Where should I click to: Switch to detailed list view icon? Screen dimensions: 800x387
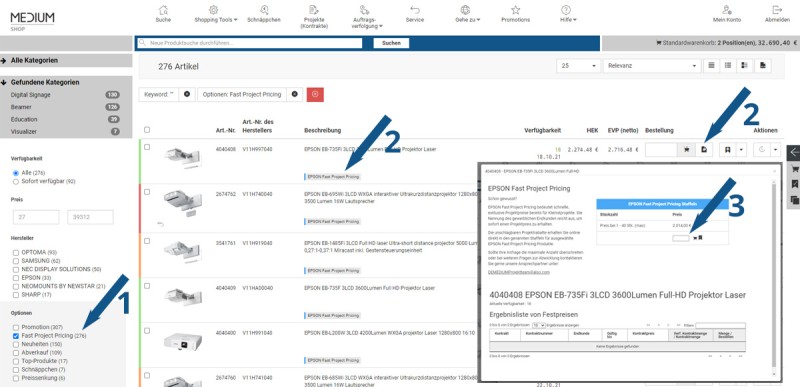pos(729,66)
